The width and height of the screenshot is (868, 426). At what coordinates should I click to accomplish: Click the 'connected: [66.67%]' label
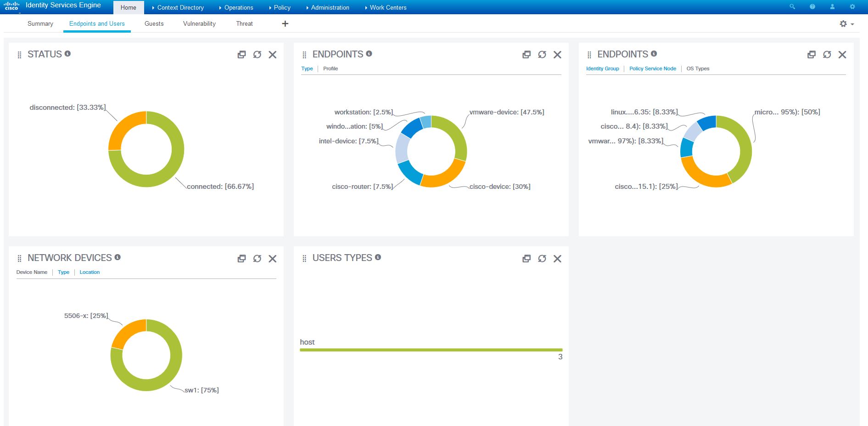tap(220, 187)
